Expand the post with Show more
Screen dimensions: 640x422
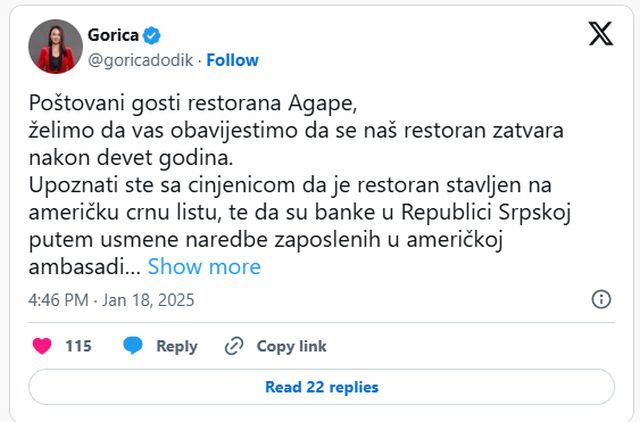pyautogui.click(x=204, y=267)
